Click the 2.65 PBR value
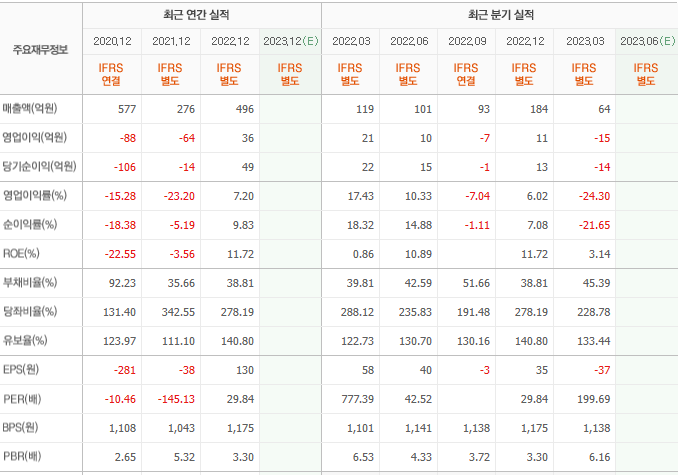683x475 pixels. (125, 457)
